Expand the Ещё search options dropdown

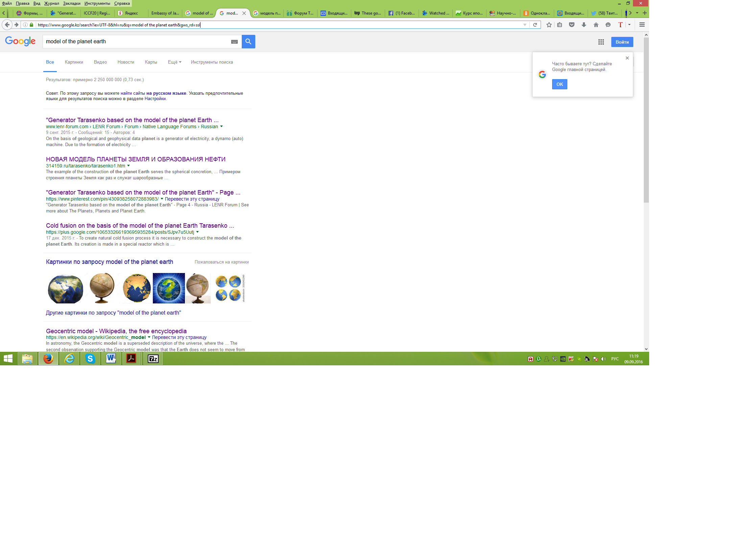pos(174,62)
